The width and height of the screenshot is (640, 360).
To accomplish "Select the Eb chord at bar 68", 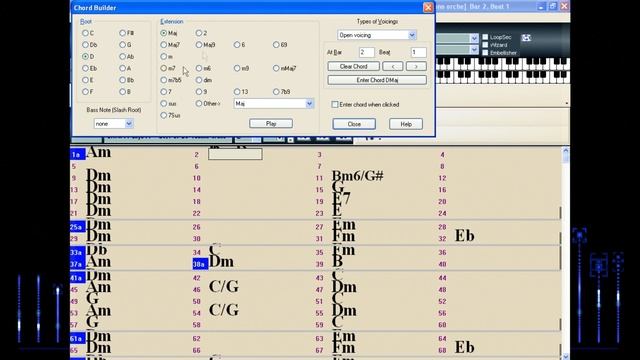I will [x=464, y=347].
